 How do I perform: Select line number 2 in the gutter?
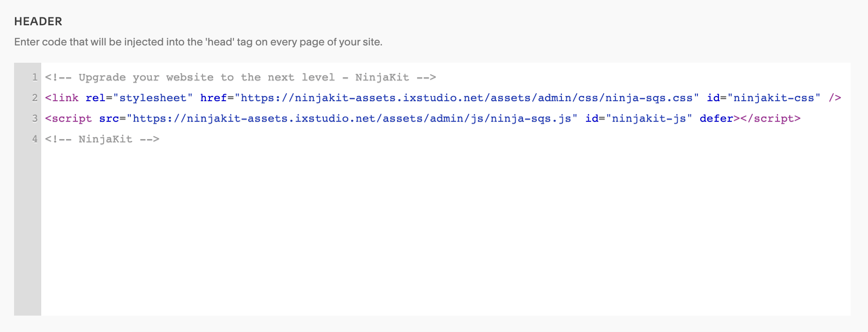tap(35, 98)
